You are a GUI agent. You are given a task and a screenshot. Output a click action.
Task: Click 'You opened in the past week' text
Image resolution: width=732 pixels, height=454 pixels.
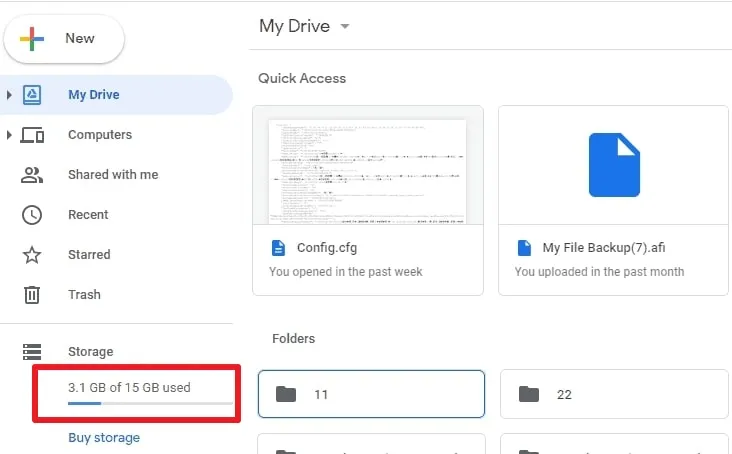click(x=345, y=272)
